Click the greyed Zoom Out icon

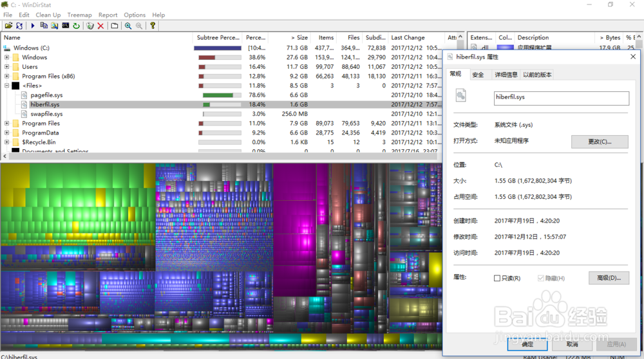(139, 26)
